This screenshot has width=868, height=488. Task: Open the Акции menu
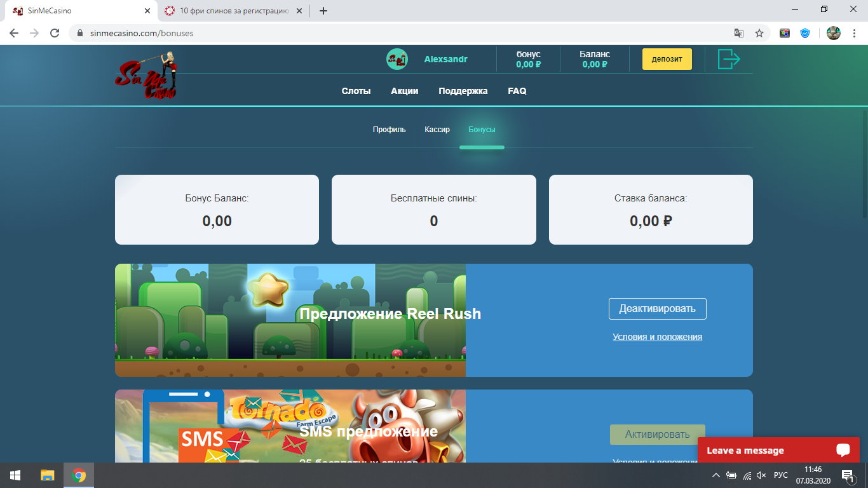tap(405, 91)
